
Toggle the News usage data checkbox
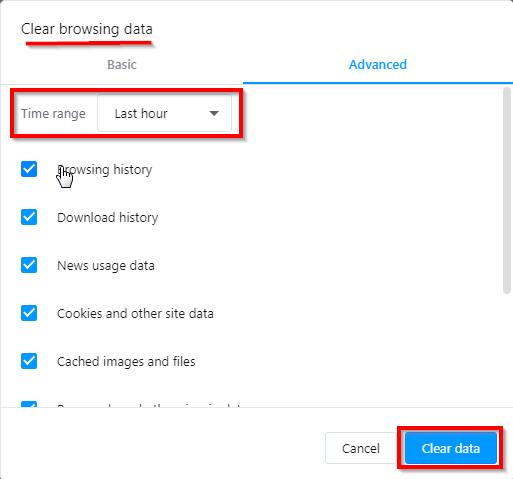tap(29, 265)
